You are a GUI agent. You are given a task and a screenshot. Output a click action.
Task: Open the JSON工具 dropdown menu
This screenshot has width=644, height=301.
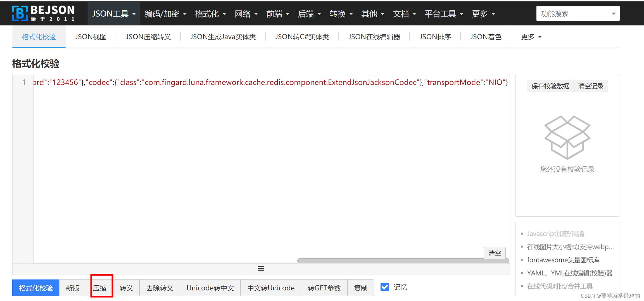click(114, 14)
